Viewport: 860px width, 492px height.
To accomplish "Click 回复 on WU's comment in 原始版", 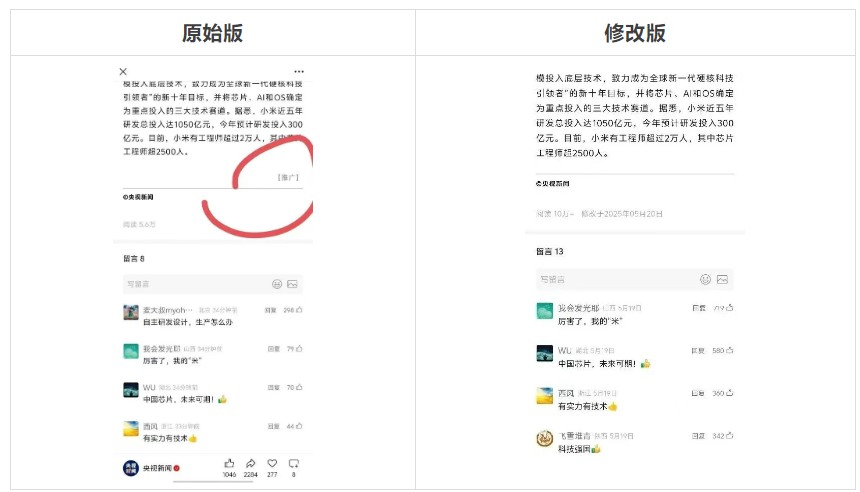I will [274, 387].
